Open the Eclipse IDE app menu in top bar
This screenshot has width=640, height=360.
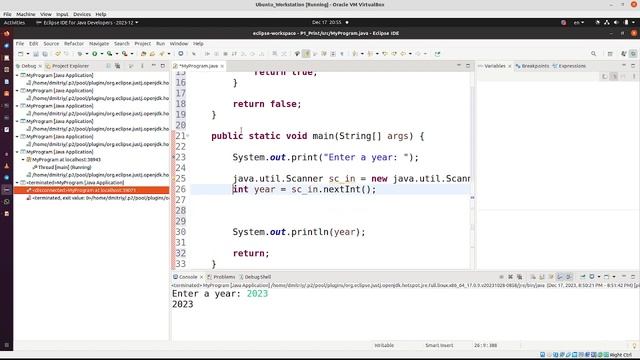coord(87,22)
